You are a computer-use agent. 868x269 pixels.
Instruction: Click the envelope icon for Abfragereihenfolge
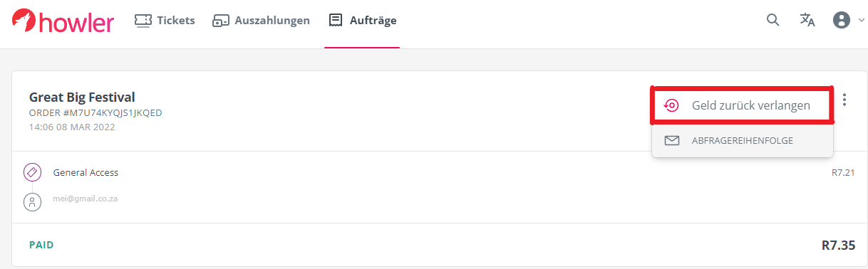coord(671,140)
